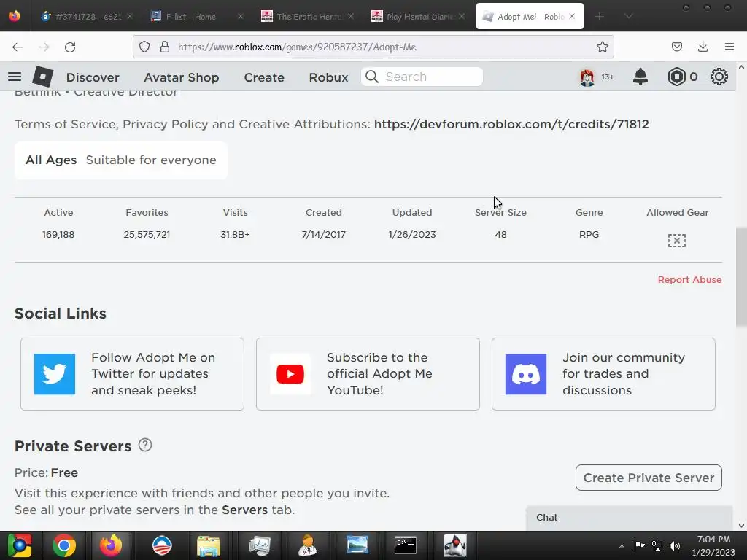Open the Discover page
The width and height of the screenshot is (747, 560).
tap(93, 77)
